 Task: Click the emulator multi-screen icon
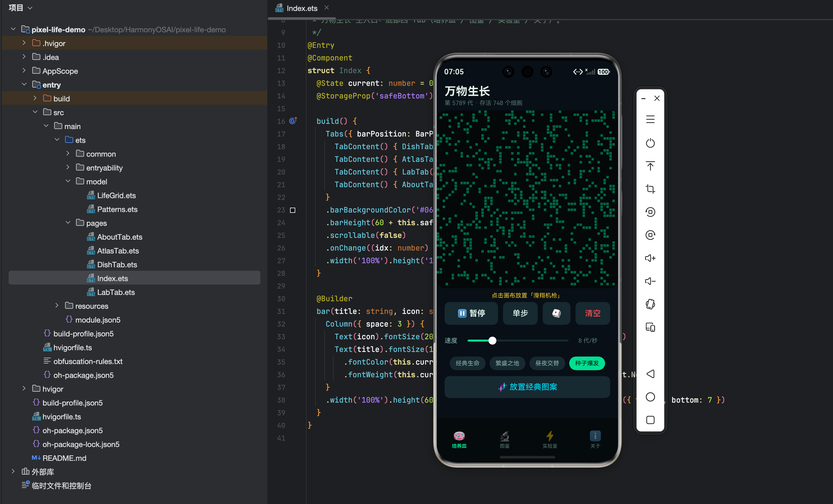coord(650,327)
